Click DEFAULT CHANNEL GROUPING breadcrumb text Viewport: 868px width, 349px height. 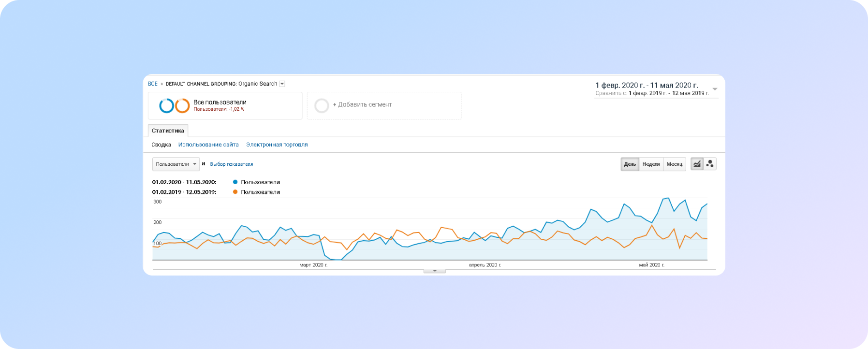click(201, 84)
